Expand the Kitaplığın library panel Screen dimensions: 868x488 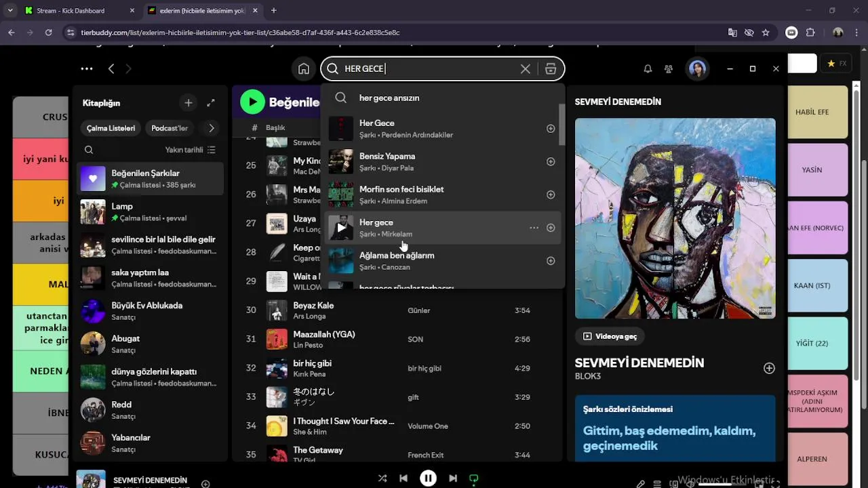(211, 103)
